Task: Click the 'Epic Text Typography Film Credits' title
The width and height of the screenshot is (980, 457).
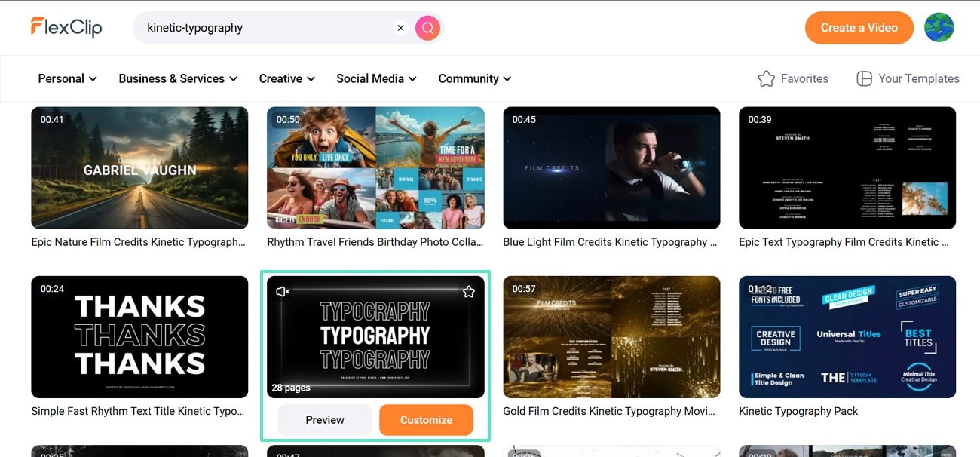Action: [844, 242]
